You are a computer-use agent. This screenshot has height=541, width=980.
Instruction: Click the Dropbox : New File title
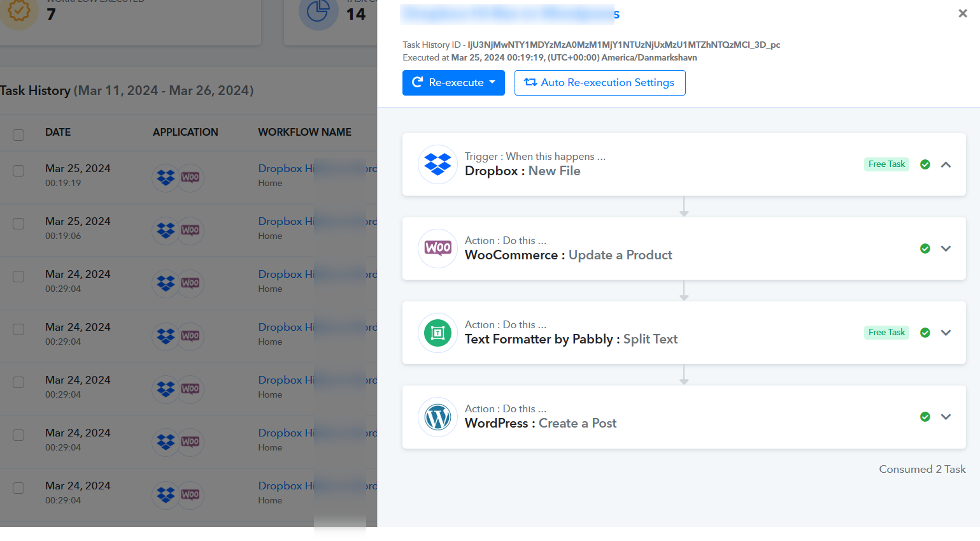(522, 171)
